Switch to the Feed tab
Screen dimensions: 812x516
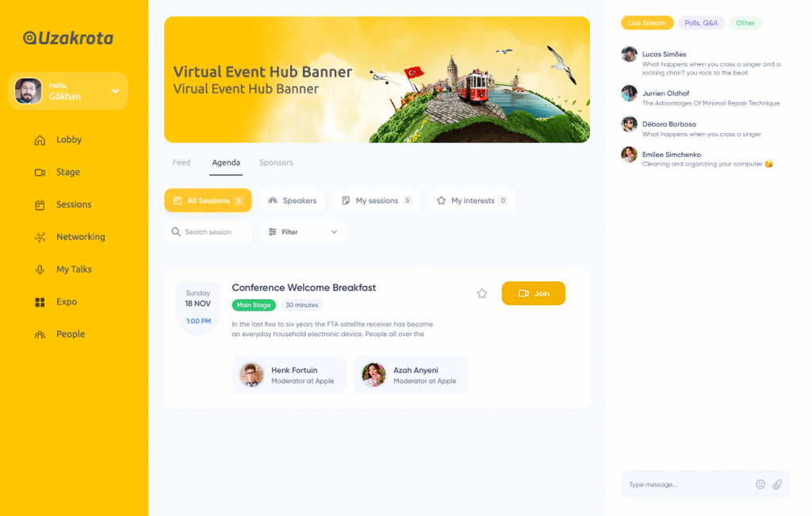coord(182,162)
